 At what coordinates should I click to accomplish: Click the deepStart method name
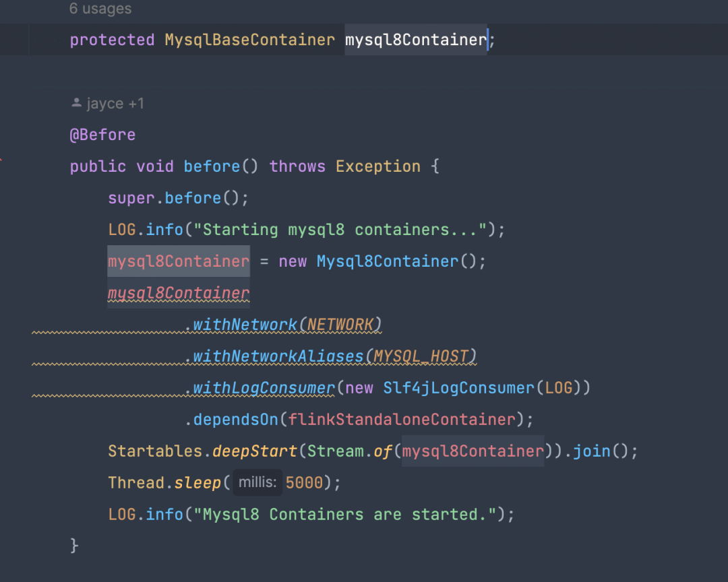(x=255, y=451)
